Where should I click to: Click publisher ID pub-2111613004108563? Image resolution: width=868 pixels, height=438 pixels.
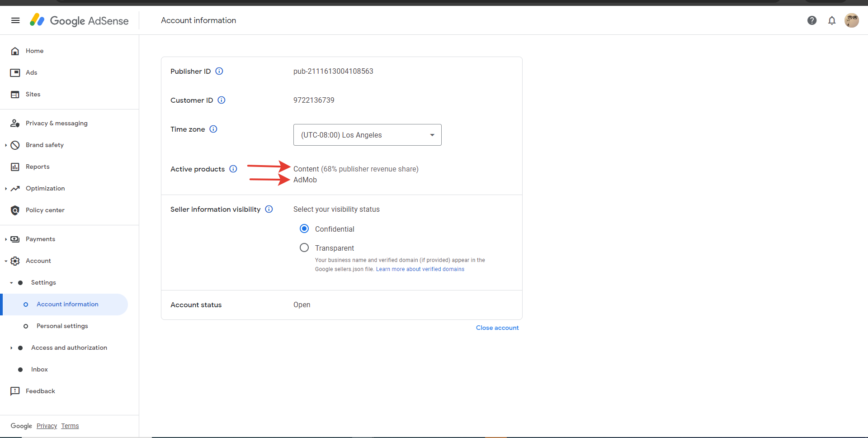[333, 71]
